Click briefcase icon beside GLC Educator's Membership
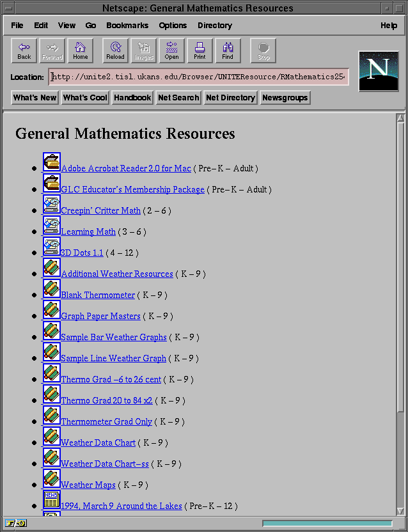This screenshot has height=532, width=408. click(52, 183)
